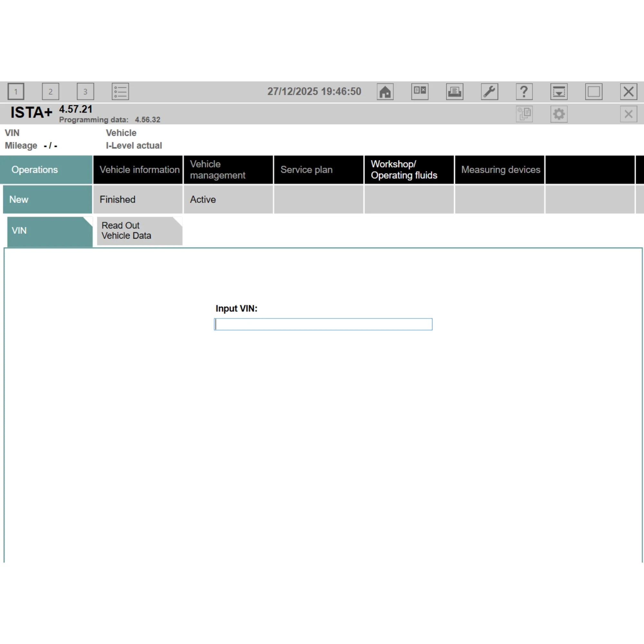
Task: Open the print function icon
Action: (455, 92)
